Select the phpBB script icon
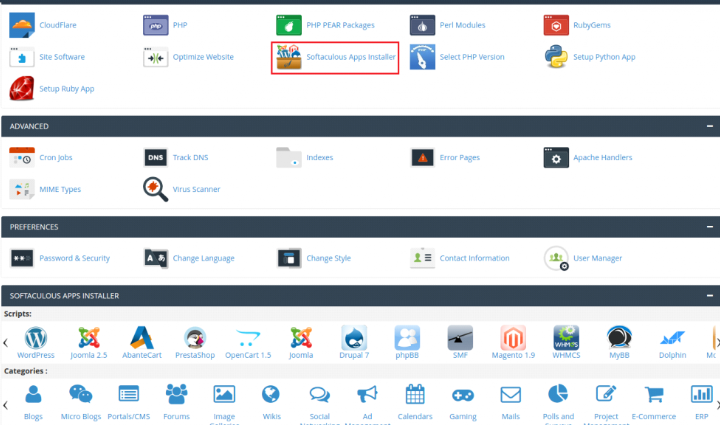Screen dimensions: 720x425 [x=407, y=338]
